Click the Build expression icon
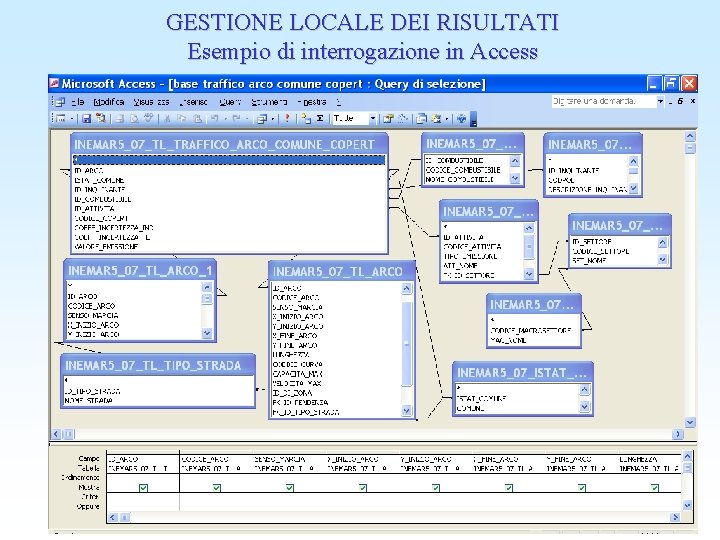 [403, 119]
